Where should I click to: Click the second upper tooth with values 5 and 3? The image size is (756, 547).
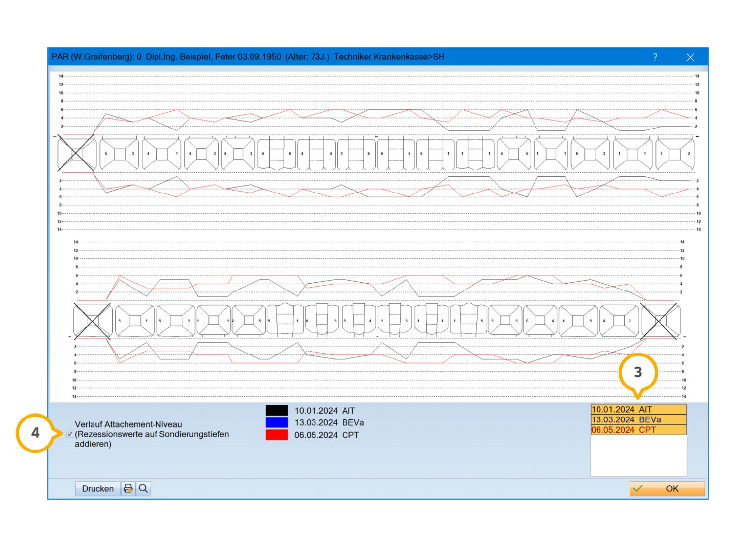(x=119, y=154)
